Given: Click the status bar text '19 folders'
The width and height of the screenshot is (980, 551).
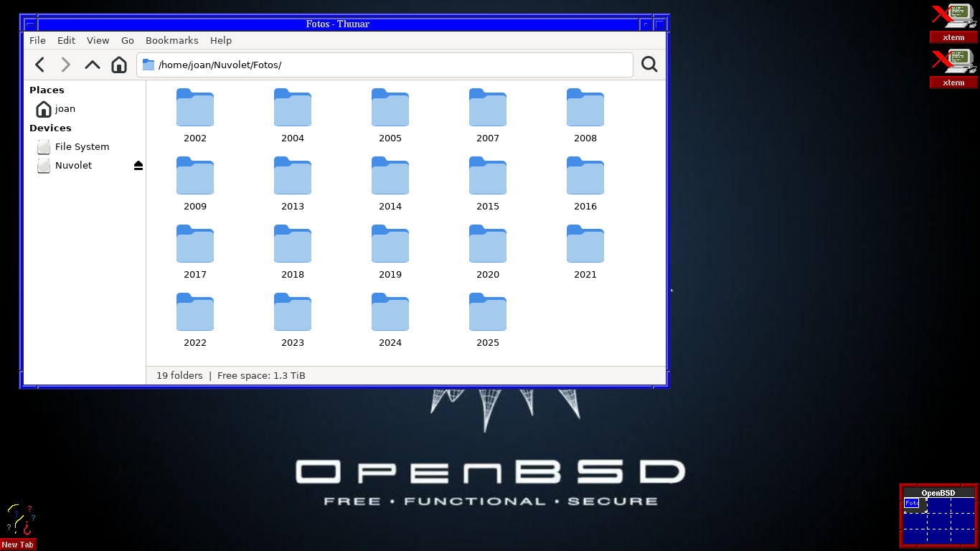Looking at the screenshot, I should 179,376.
